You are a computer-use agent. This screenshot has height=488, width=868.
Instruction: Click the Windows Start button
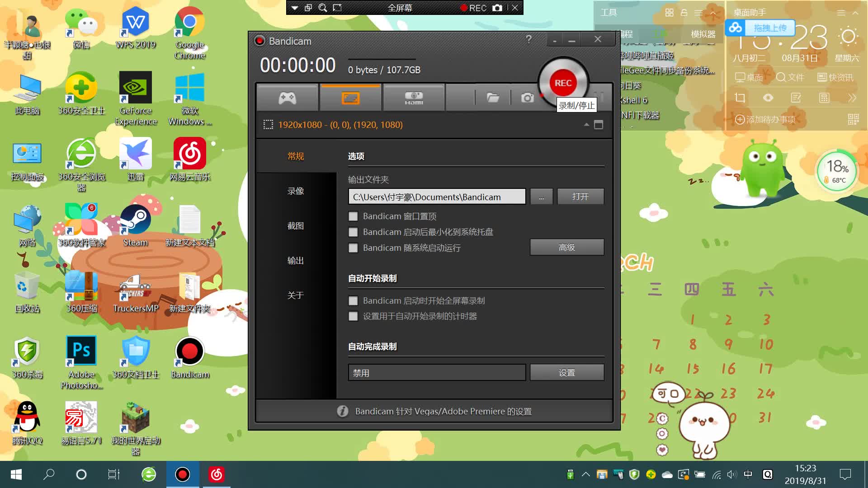16,474
